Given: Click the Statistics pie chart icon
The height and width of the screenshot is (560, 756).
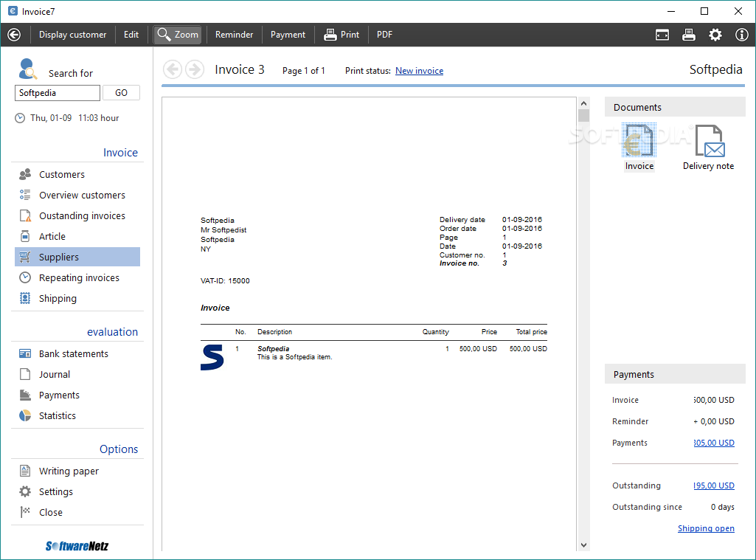Looking at the screenshot, I should click(25, 416).
